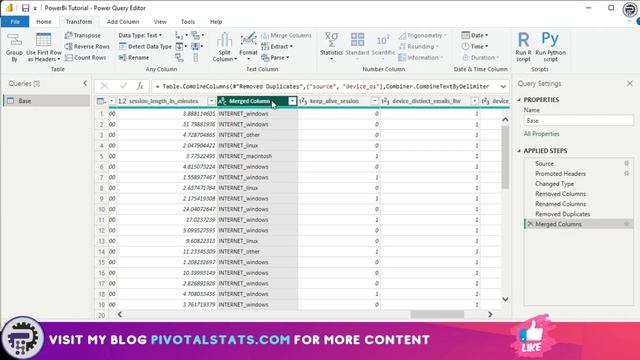Click the Merge Columns command

(x=286, y=36)
